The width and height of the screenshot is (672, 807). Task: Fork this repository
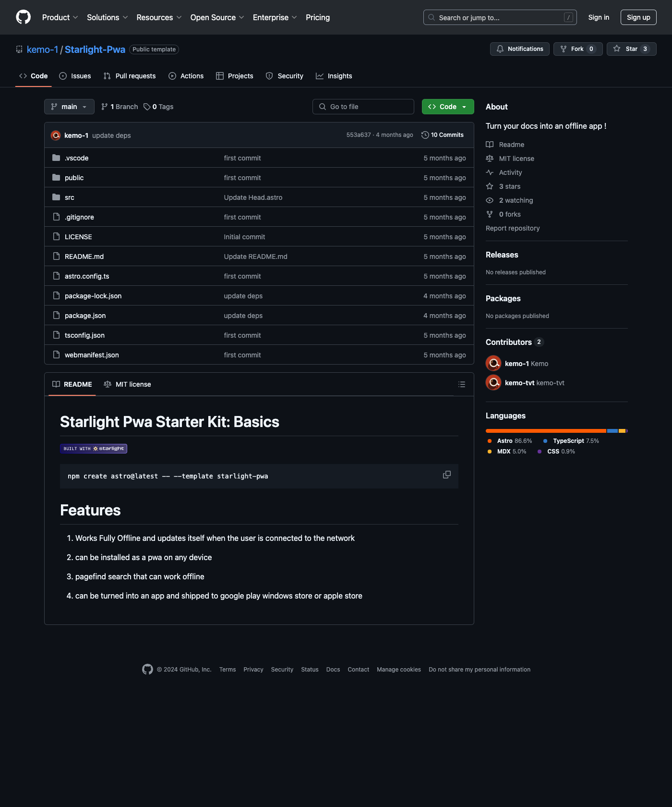coord(577,49)
